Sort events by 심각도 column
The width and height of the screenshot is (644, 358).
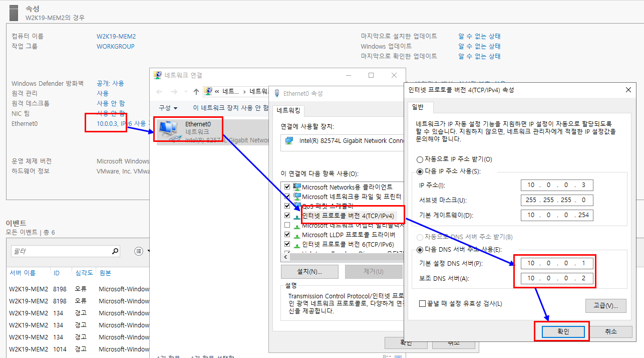click(84, 273)
